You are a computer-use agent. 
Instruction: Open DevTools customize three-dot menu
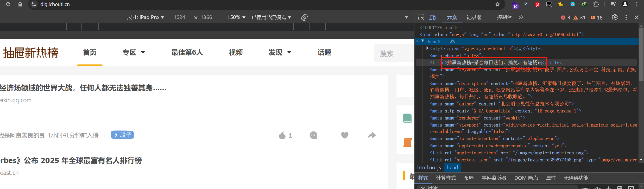point(626,17)
